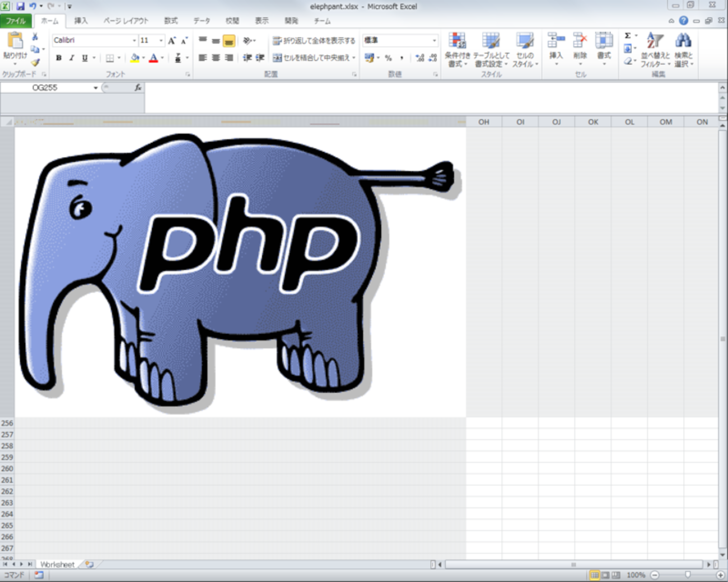Expand the borders dropdown arrow
Image resolution: width=728 pixels, height=582 pixels.
119,58
